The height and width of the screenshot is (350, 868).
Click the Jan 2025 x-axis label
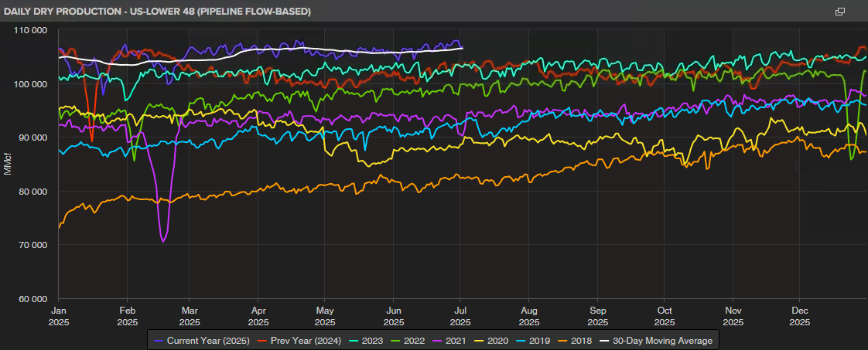click(x=60, y=317)
